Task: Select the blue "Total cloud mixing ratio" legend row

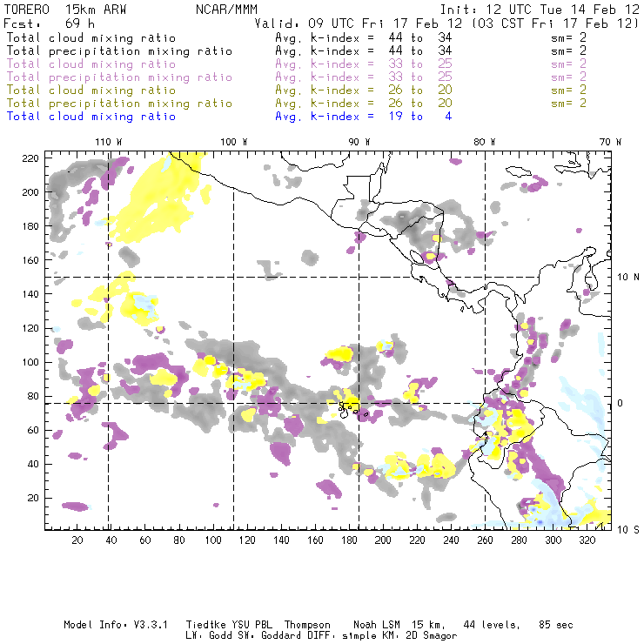Action: (91, 117)
